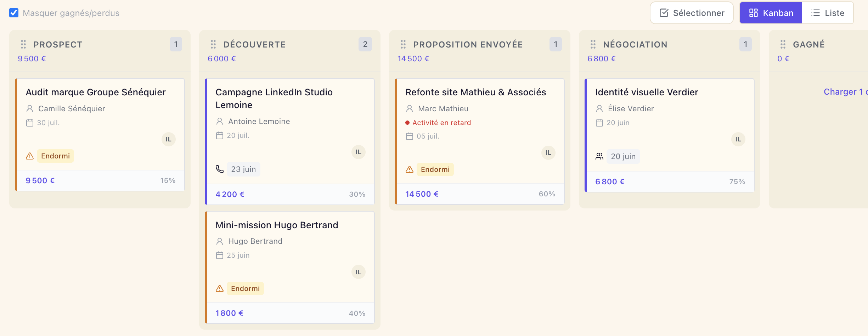The image size is (868, 336).
Task: Click the 14 500 € amount on Refonte site card
Action: (x=422, y=194)
